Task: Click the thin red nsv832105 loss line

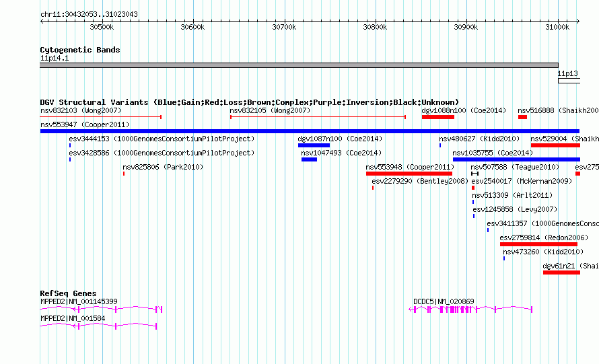Action: [318, 117]
